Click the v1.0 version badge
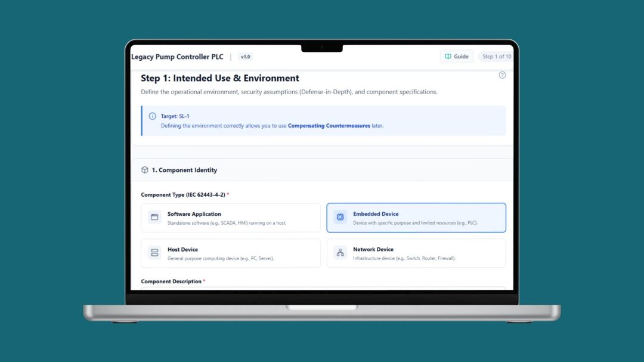644x362 pixels. (245, 57)
